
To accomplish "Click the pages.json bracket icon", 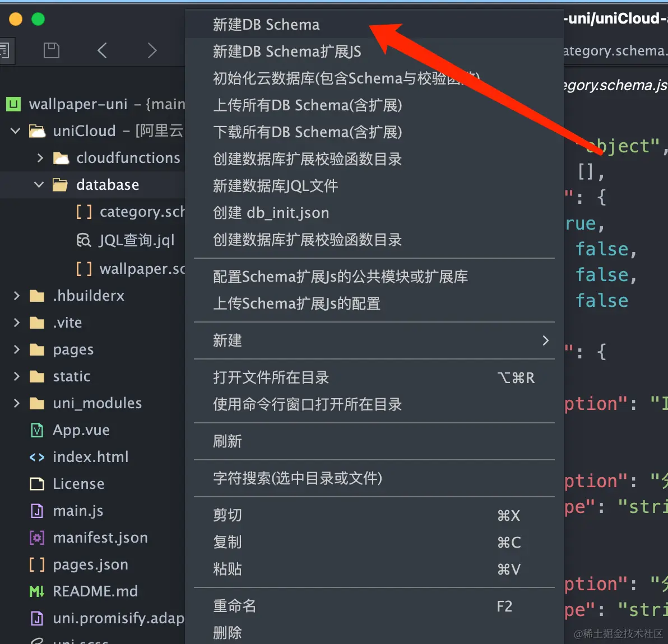I will 37,564.
